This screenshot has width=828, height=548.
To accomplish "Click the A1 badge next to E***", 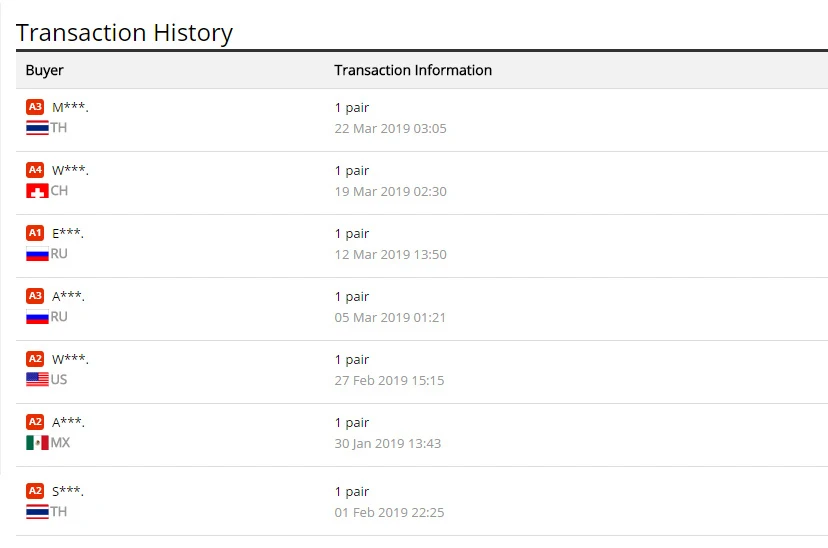I will (35, 233).
